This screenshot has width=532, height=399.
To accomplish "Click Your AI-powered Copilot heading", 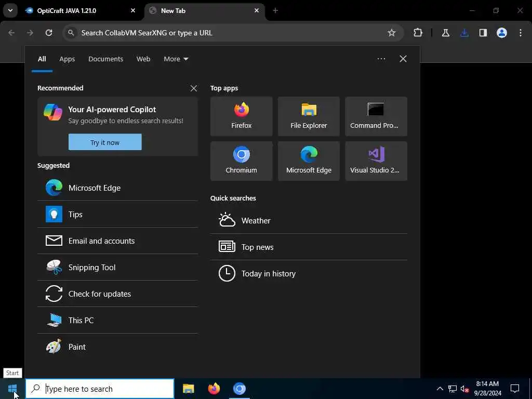I will click(112, 109).
